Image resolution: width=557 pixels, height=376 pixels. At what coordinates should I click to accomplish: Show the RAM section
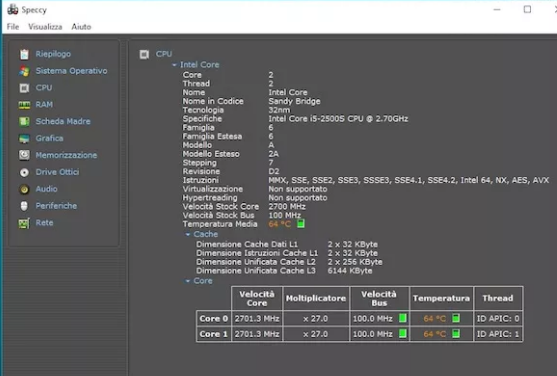click(44, 104)
